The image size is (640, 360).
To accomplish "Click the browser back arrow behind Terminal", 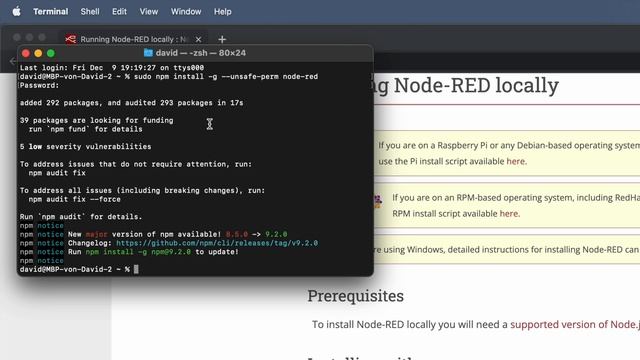I will coord(13,61).
